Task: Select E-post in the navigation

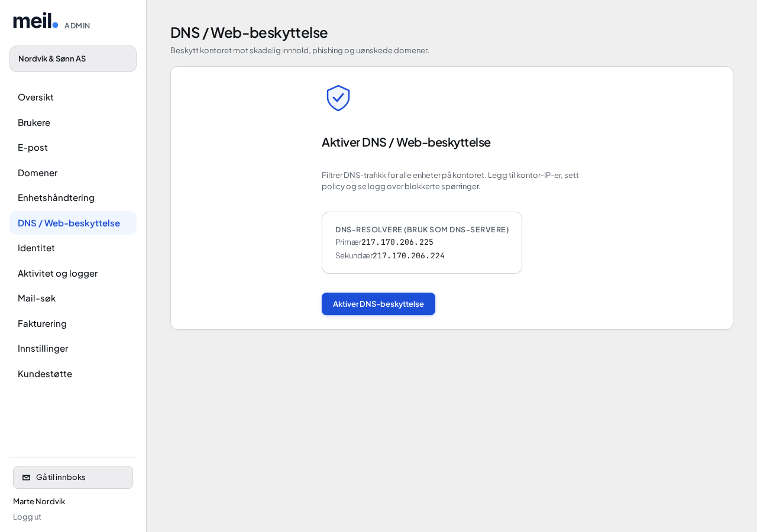Action: tap(73, 148)
